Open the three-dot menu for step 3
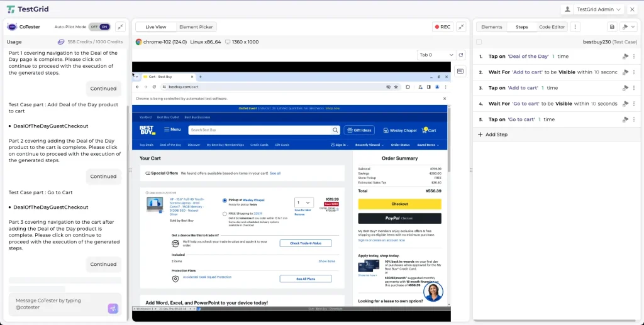 coord(633,88)
